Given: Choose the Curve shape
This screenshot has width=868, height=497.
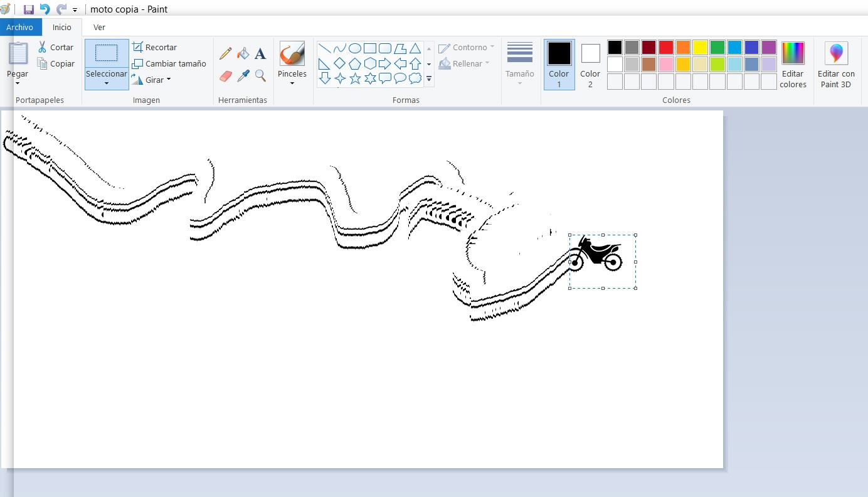Looking at the screenshot, I should click(x=340, y=48).
